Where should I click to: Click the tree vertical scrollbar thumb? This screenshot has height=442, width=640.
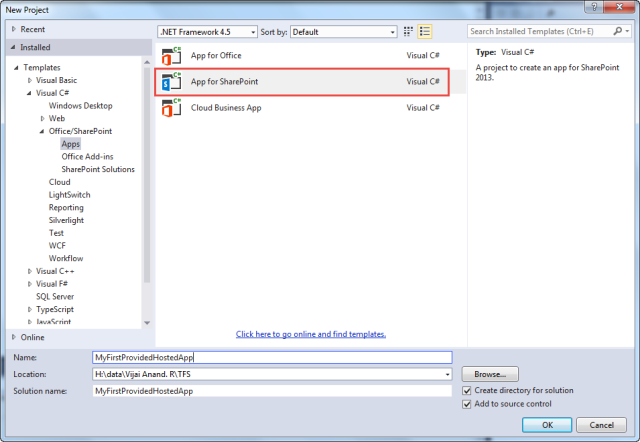pyautogui.click(x=147, y=175)
